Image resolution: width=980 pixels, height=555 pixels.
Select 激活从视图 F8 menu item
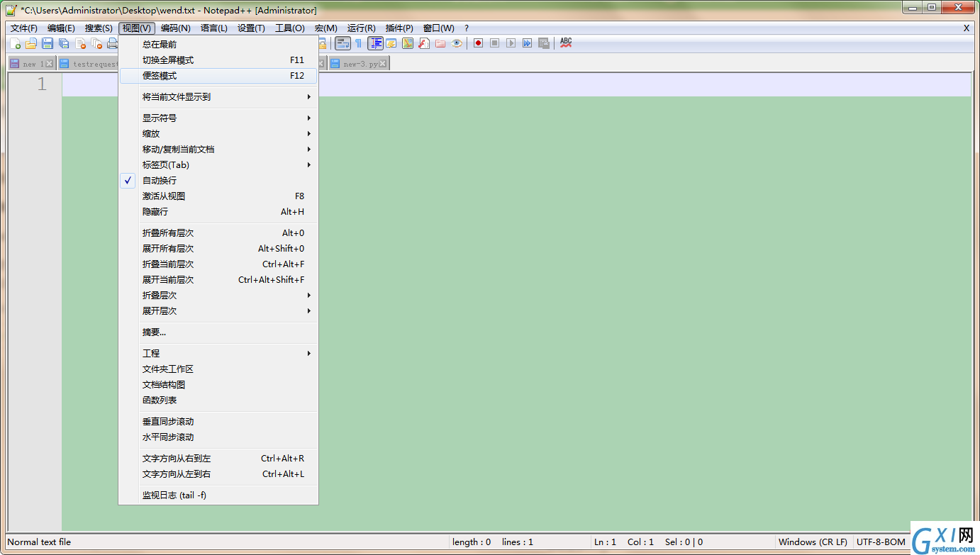point(218,196)
